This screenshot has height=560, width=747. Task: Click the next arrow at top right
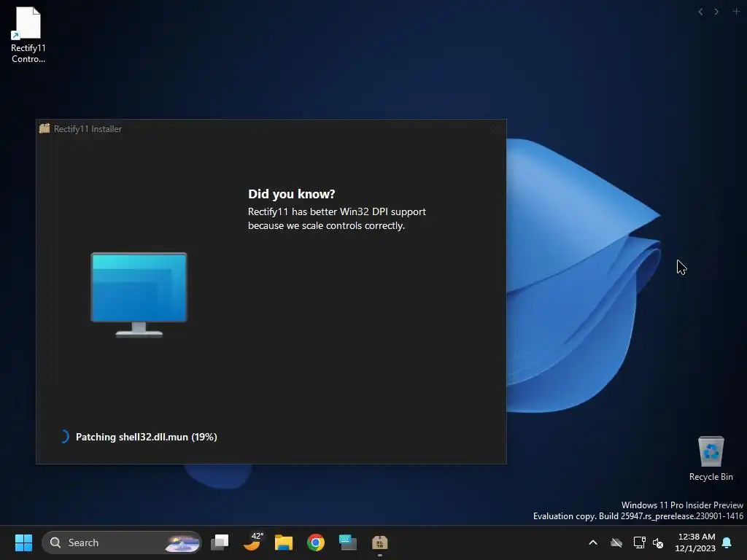tap(716, 12)
